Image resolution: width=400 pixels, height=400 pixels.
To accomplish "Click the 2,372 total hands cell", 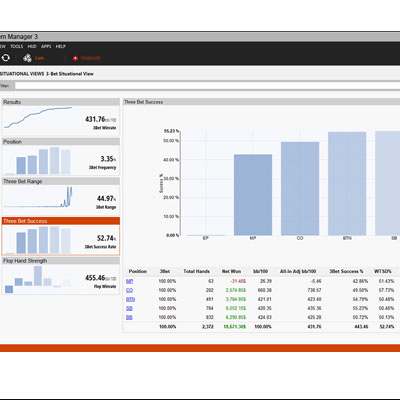I will click(x=208, y=327).
